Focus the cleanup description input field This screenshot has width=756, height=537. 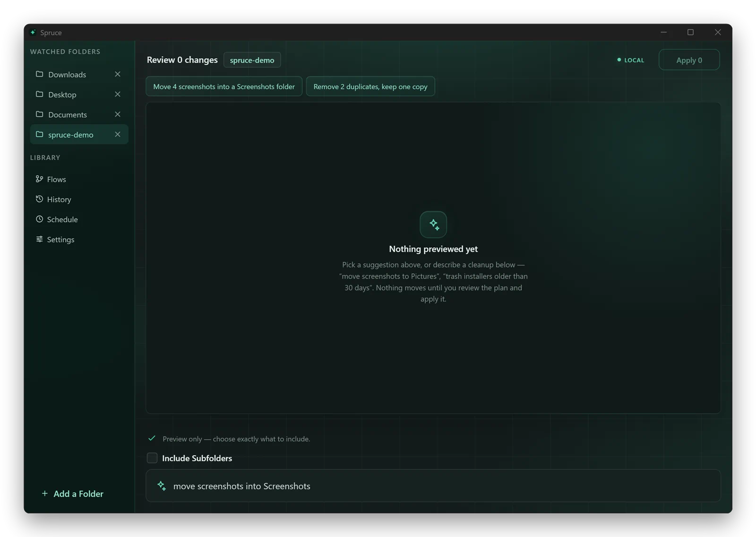coord(433,486)
